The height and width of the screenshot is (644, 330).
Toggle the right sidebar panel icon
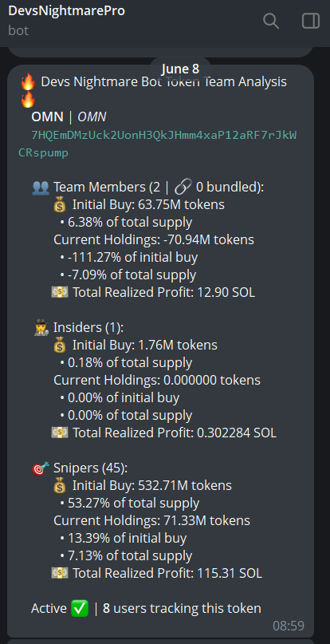(311, 21)
